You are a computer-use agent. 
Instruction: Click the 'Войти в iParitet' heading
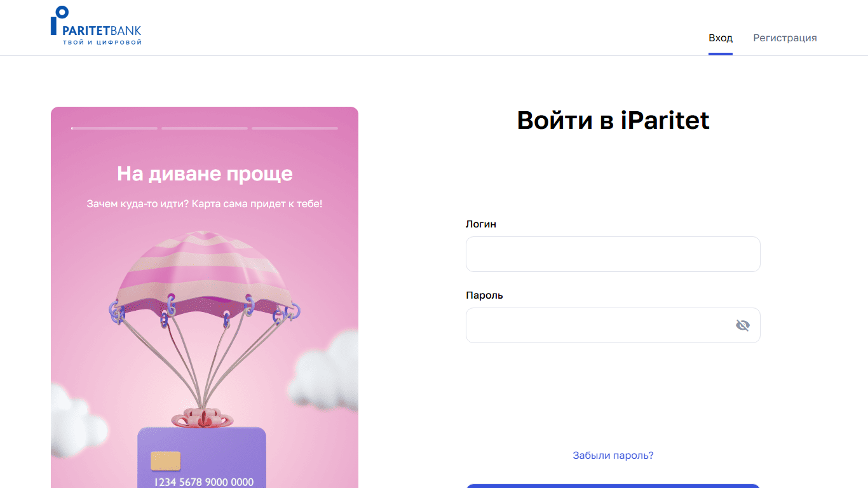pyautogui.click(x=613, y=120)
